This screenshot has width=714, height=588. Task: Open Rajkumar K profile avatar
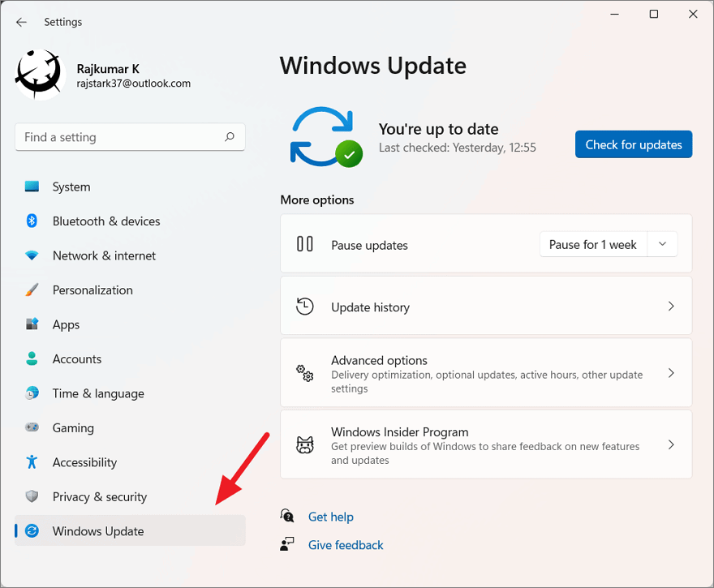tap(39, 74)
